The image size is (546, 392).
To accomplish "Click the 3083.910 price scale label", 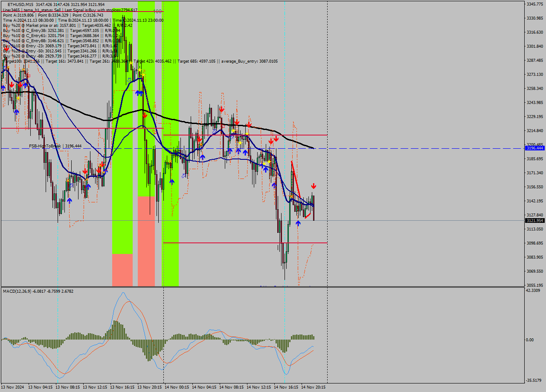I will (x=536, y=257).
